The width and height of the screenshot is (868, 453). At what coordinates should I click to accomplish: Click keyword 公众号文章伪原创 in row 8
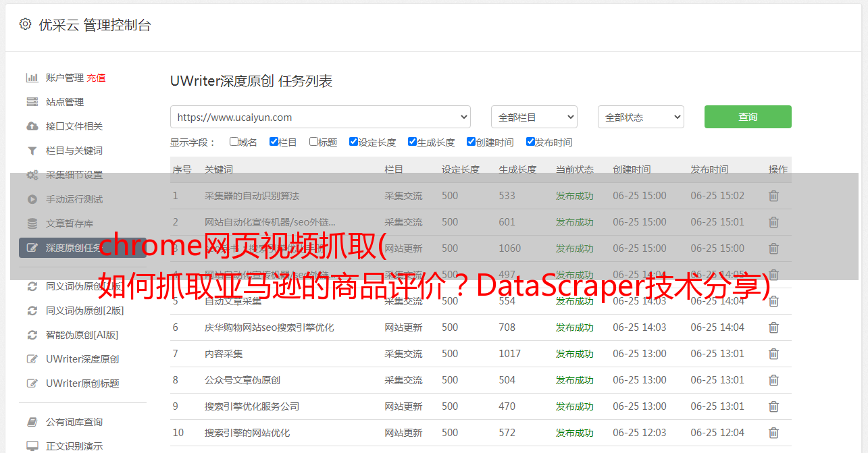click(242, 380)
